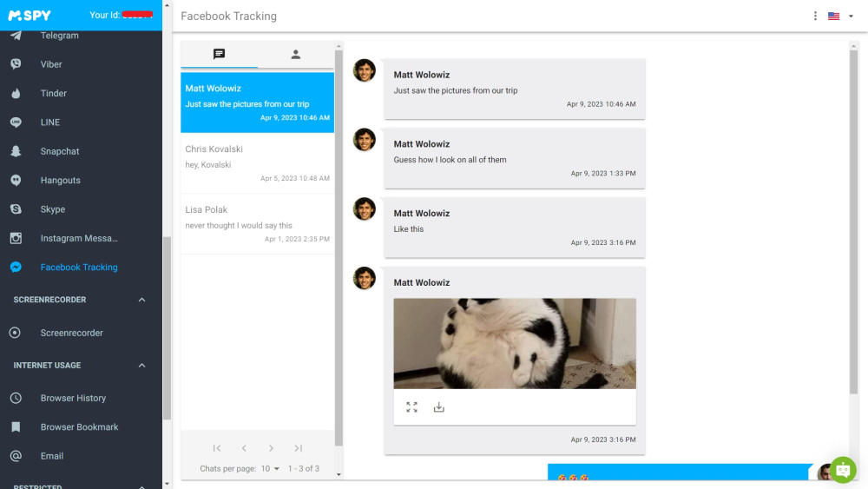Go to previous chats page
The width and height of the screenshot is (868, 489).
click(x=244, y=448)
